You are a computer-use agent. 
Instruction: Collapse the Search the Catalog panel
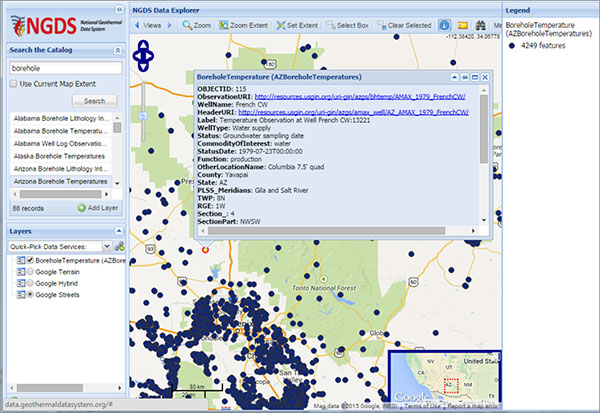click(118, 50)
